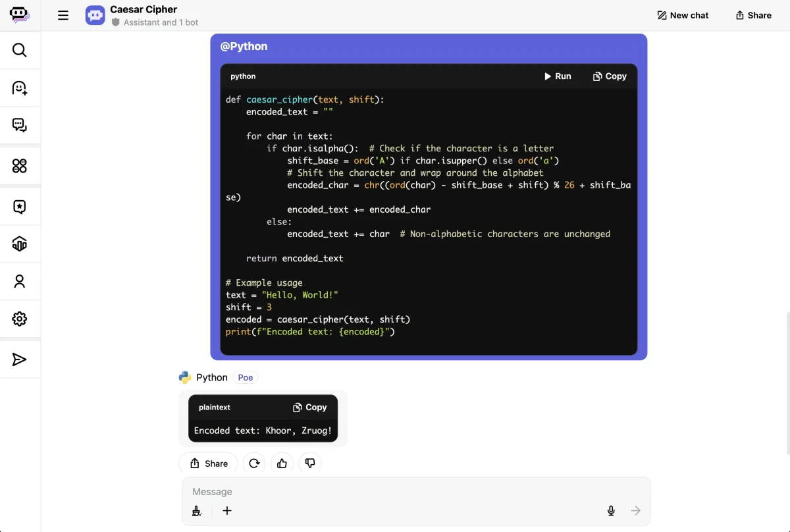Click the page vertical scrollbar
790x532 pixels.
[787, 383]
